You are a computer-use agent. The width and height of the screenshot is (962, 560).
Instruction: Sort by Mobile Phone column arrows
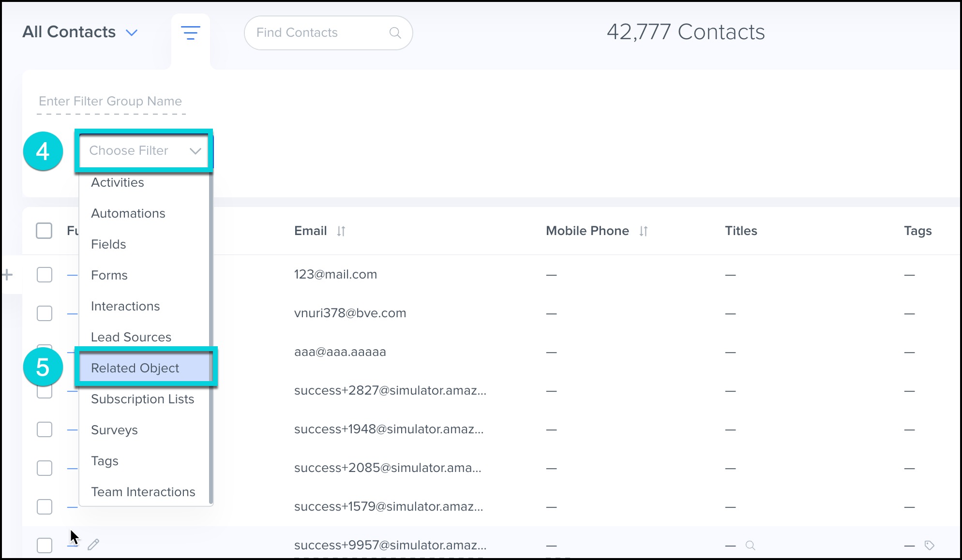pyautogui.click(x=643, y=231)
